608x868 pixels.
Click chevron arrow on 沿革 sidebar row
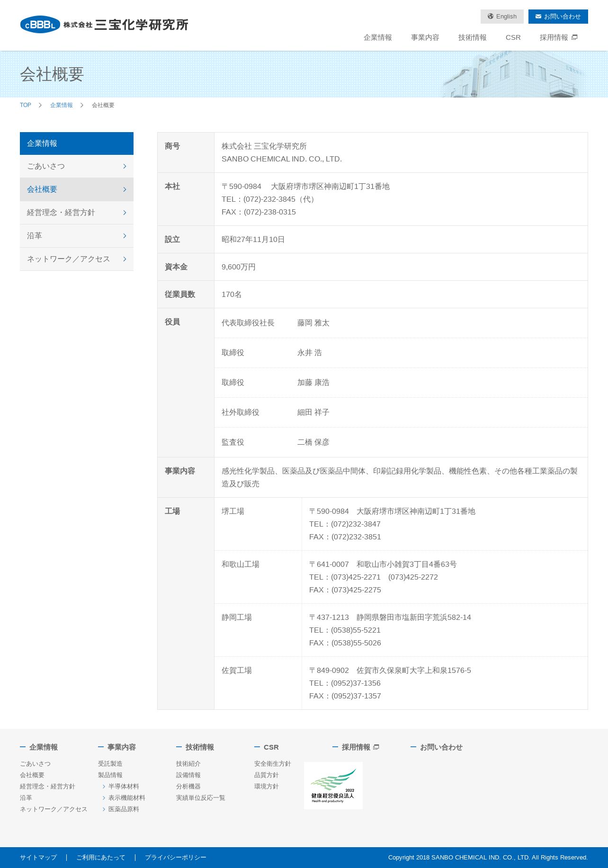click(x=125, y=236)
